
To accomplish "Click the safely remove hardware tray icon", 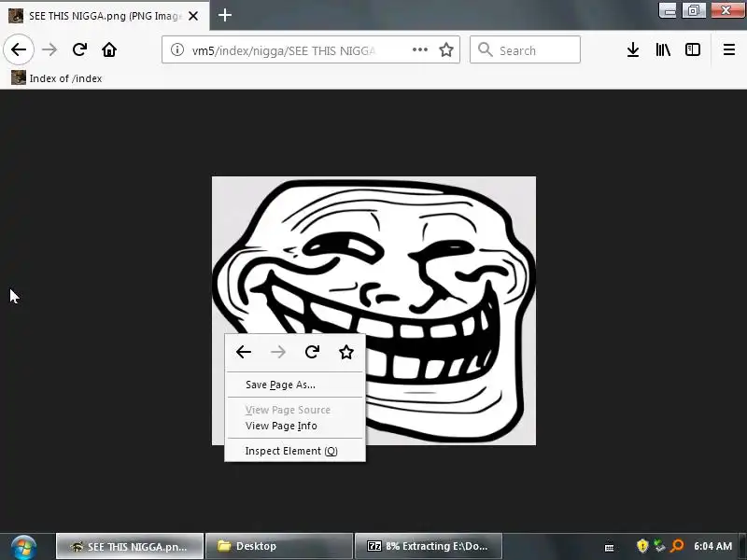I will (x=659, y=546).
